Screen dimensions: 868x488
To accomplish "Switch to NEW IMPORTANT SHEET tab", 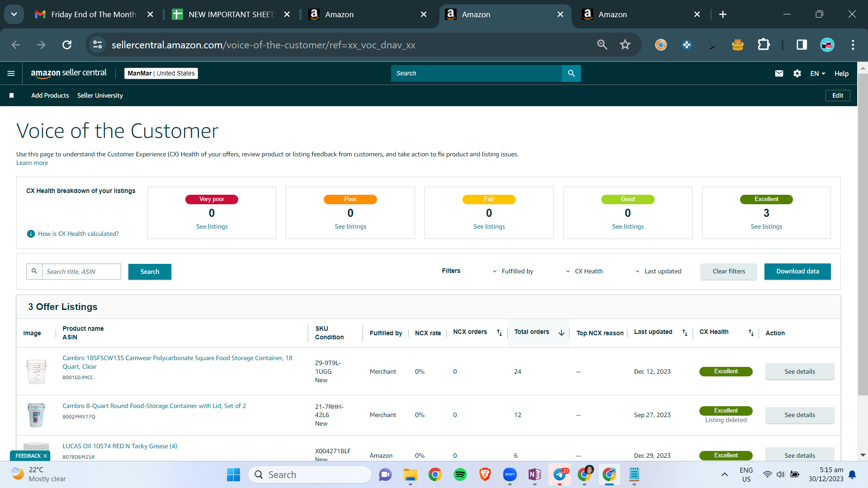I will pyautogui.click(x=231, y=14).
